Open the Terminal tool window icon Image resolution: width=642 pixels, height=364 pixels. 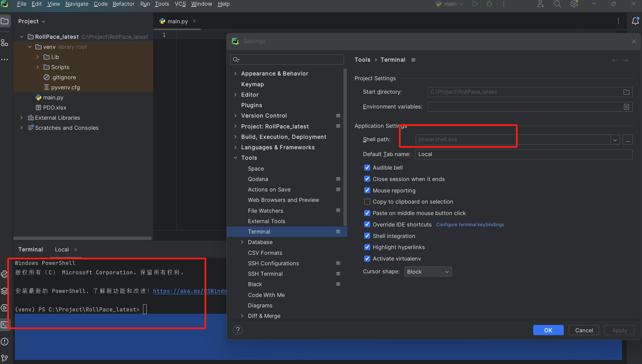[x=5, y=324]
